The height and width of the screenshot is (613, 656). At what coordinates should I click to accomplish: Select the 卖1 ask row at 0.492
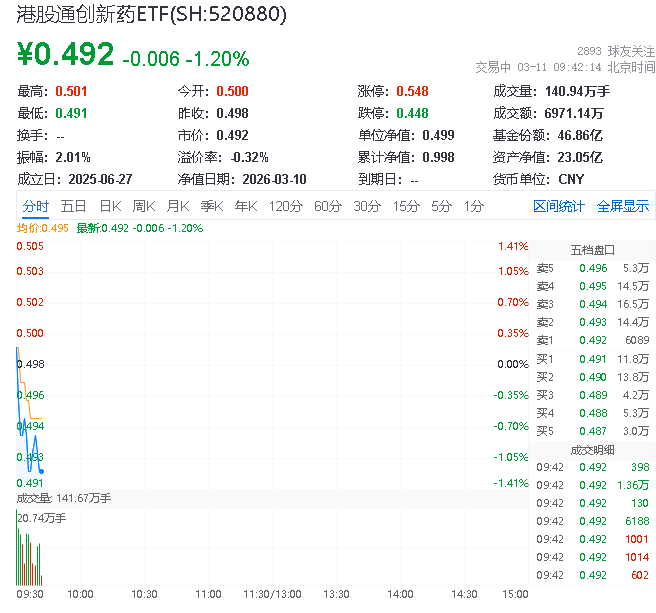point(592,340)
